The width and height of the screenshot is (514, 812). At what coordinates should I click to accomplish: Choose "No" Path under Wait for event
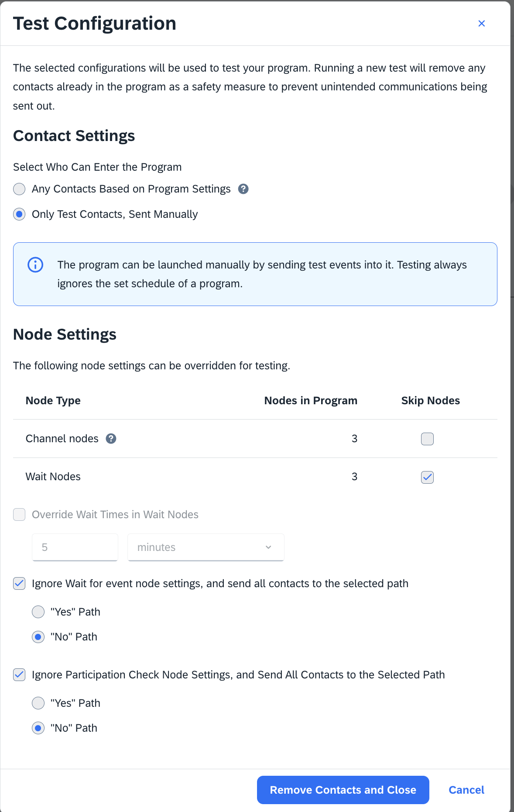[x=38, y=637]
